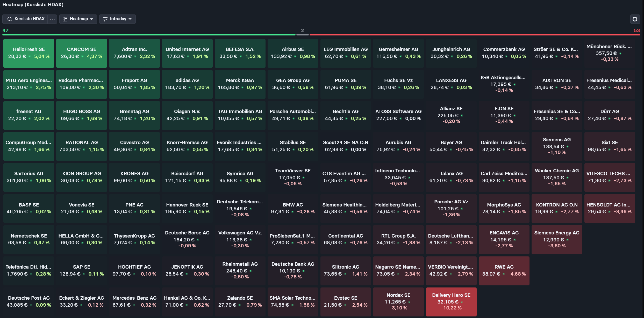Select the RWE AG tile
The width and height of the screenshot is (644, 318).
[504, 271]
